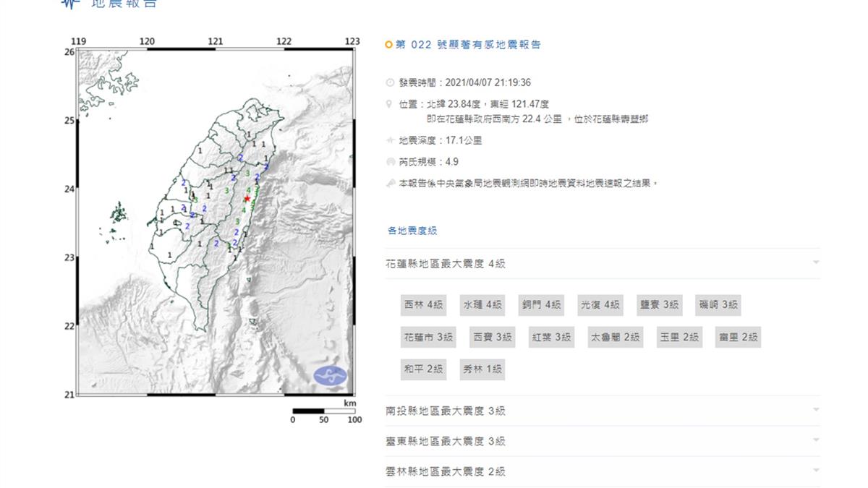Expand the 雲林縣地區最大震度 2級 section
The image size is (868, 488).
click(815, 471)
